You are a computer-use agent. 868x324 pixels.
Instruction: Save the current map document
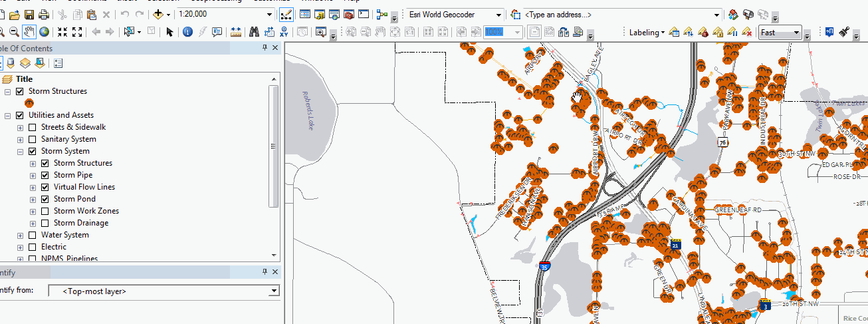29,14
